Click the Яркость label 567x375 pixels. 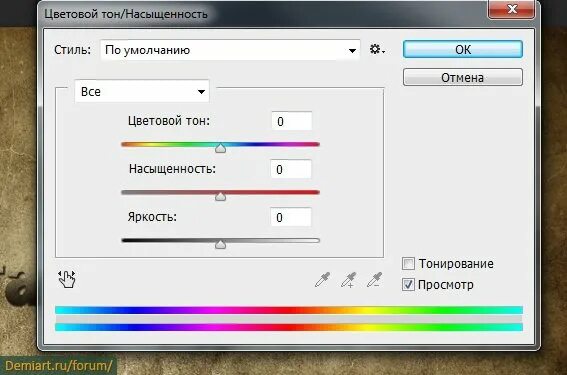(x=152, y=217)
